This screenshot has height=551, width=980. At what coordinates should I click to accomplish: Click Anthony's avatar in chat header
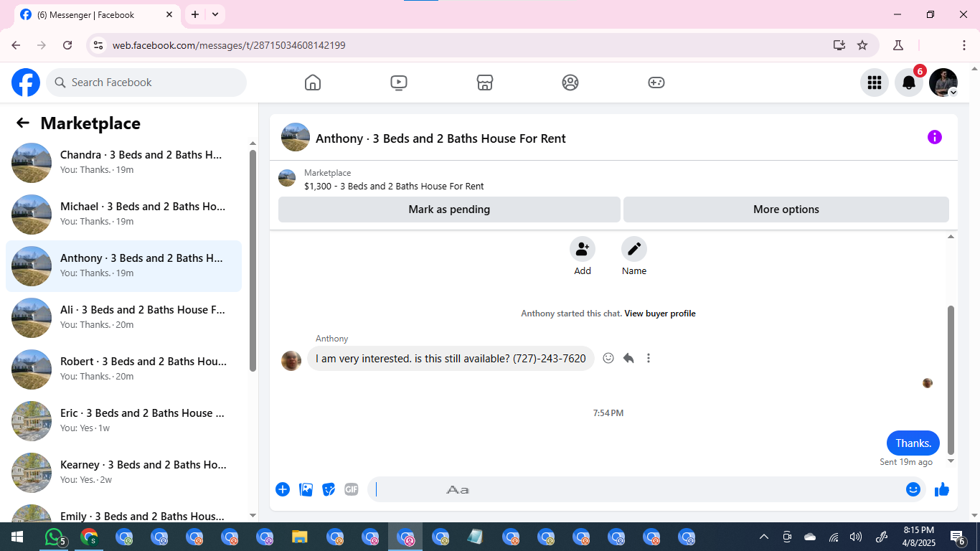(296, 137)
